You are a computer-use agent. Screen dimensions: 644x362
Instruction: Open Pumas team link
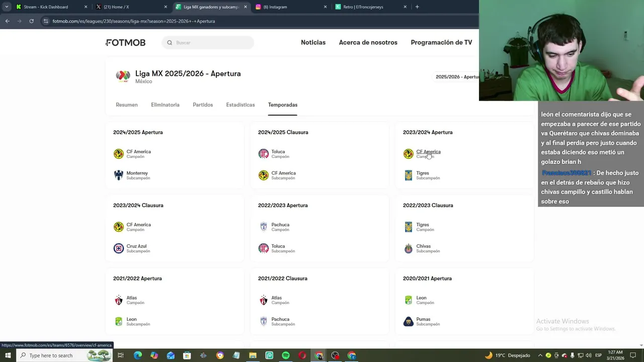pos(423,319)
